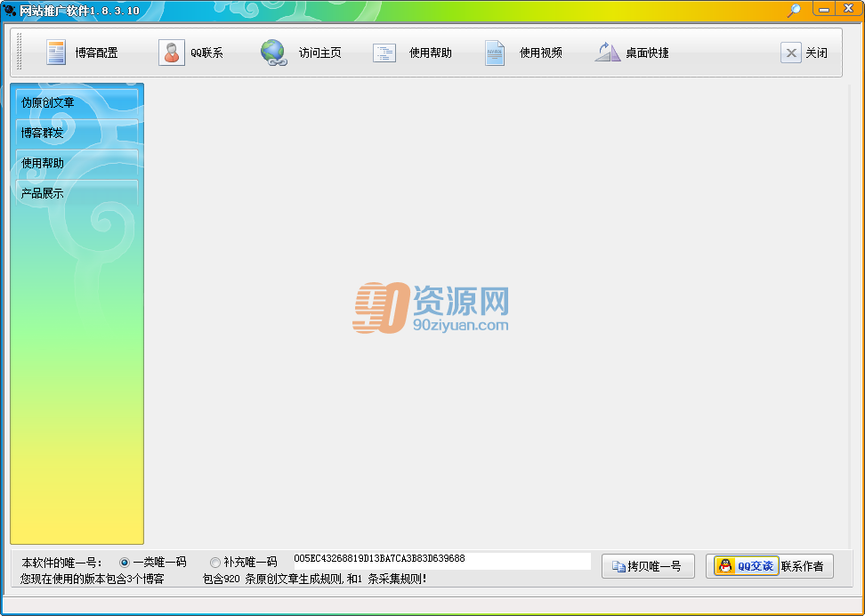Click the unique code text field

point(442,562)
